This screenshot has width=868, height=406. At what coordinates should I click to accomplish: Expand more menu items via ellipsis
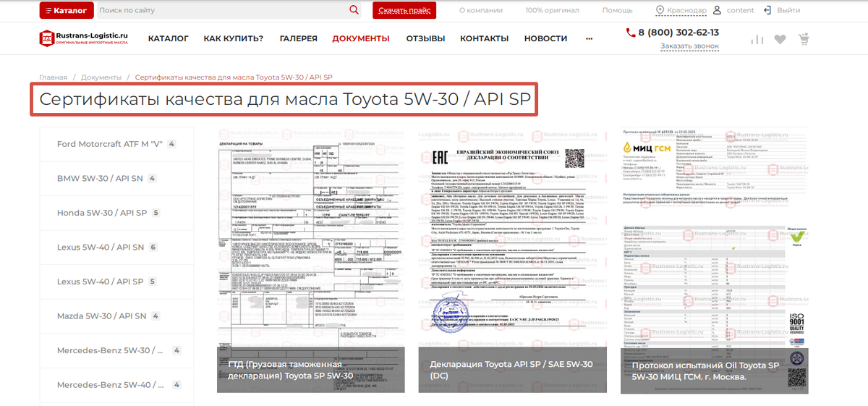[589, 38]
